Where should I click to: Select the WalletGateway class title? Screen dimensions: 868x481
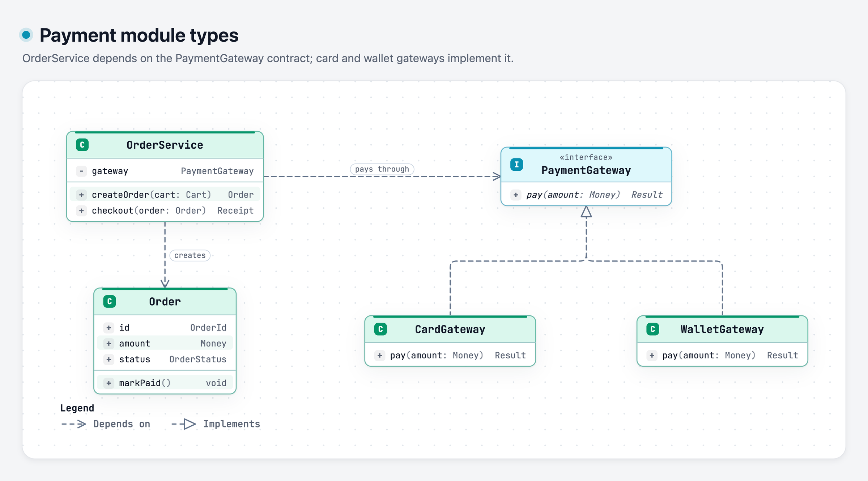coord(722,329)
